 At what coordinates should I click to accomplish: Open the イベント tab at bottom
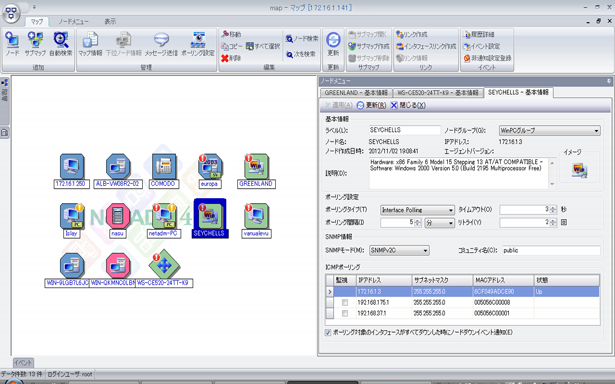point(23,363)
